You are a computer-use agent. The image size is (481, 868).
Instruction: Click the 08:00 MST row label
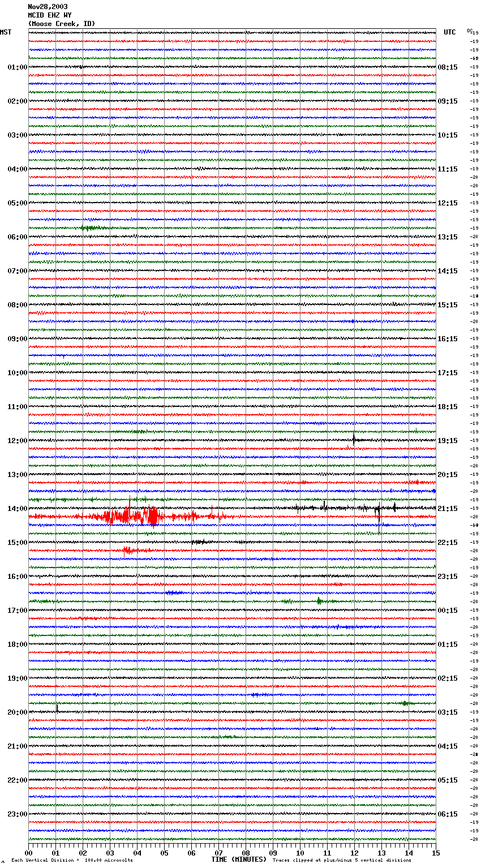(x=17, y=305)
